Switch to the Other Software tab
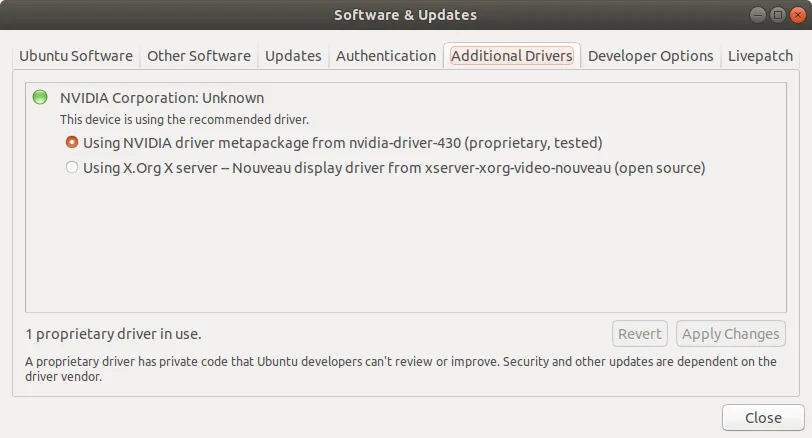Image resolution: width=812 pixels, height=438 pixels. [200, 56]
